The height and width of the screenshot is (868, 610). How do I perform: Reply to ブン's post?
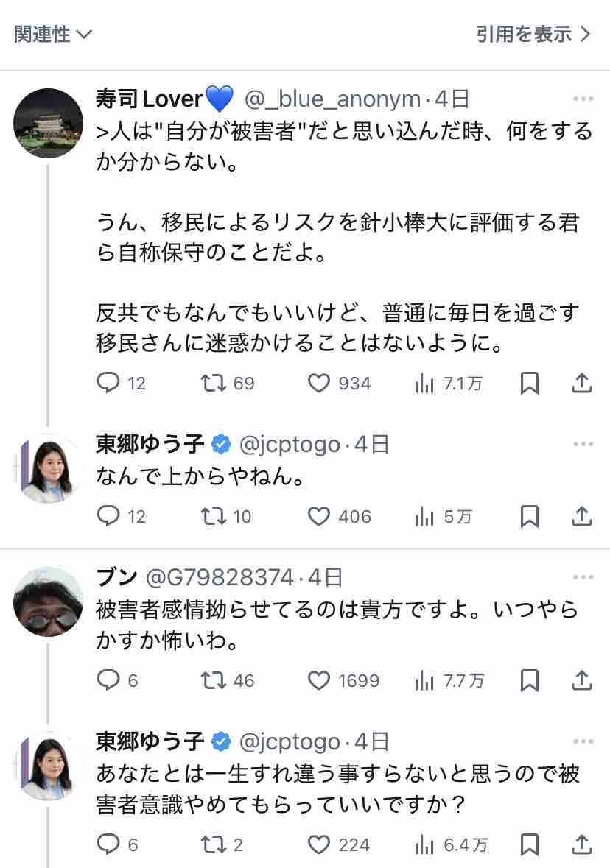tap(109, 680)
